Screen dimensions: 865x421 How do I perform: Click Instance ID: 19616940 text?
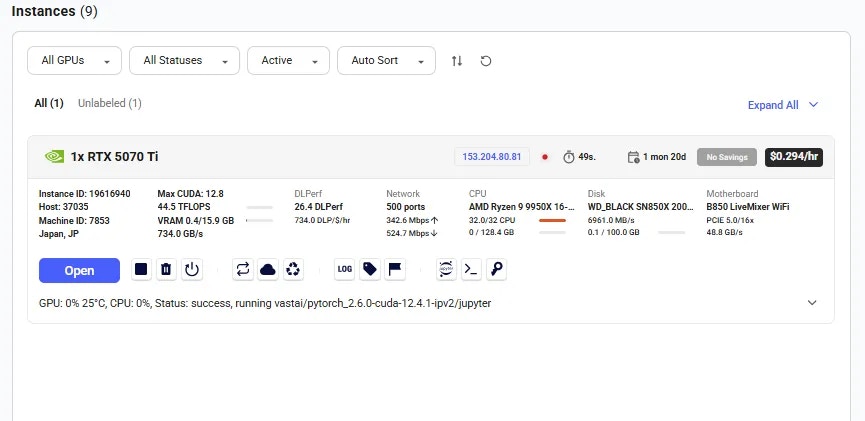pyautogui.click(x=84, y=194)
